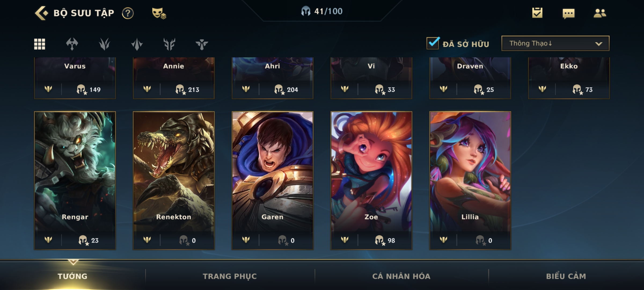Click the role emblem on Rengar's card
Viewport: 644px width, 290px height.
pos(48,240)
